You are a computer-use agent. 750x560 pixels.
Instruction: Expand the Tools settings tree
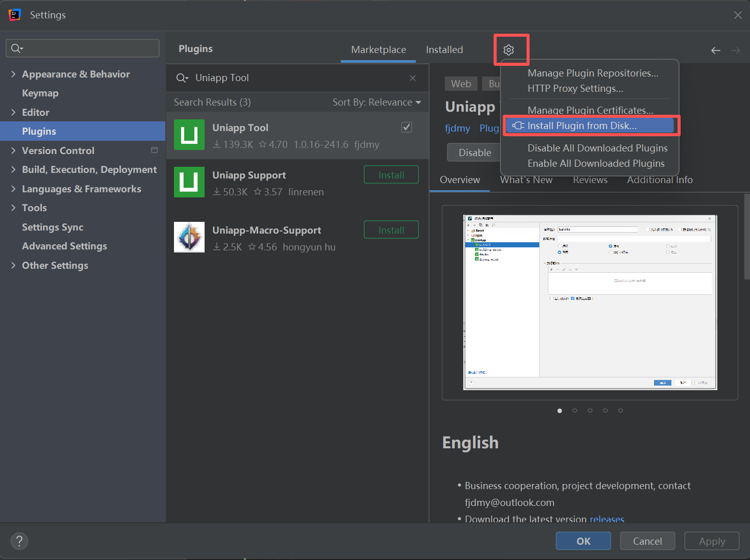coord(13,208)
